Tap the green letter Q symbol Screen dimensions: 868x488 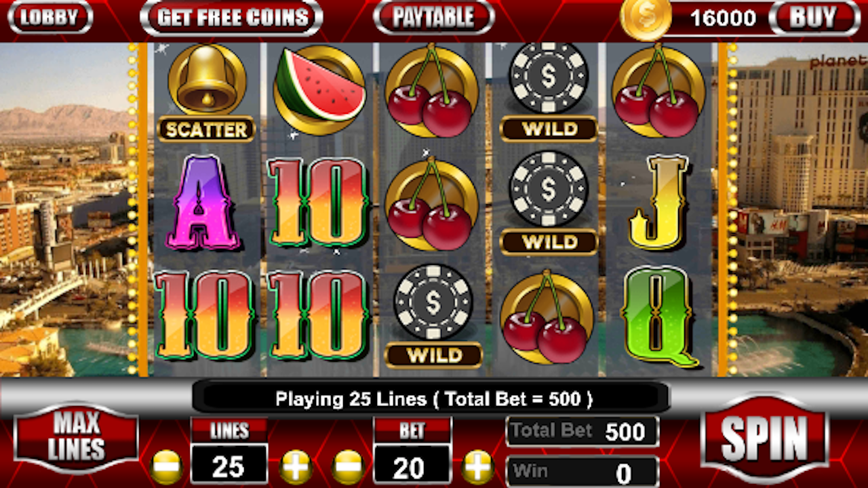659,315
